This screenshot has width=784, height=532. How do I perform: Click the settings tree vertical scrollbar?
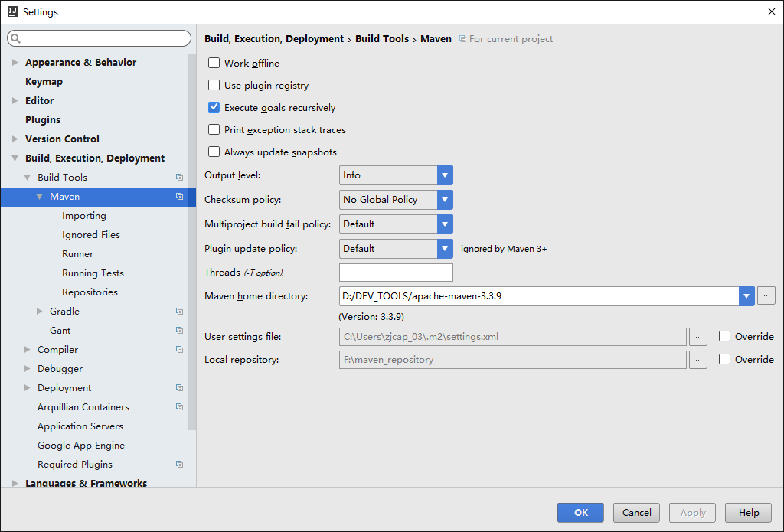click(192, 241)
